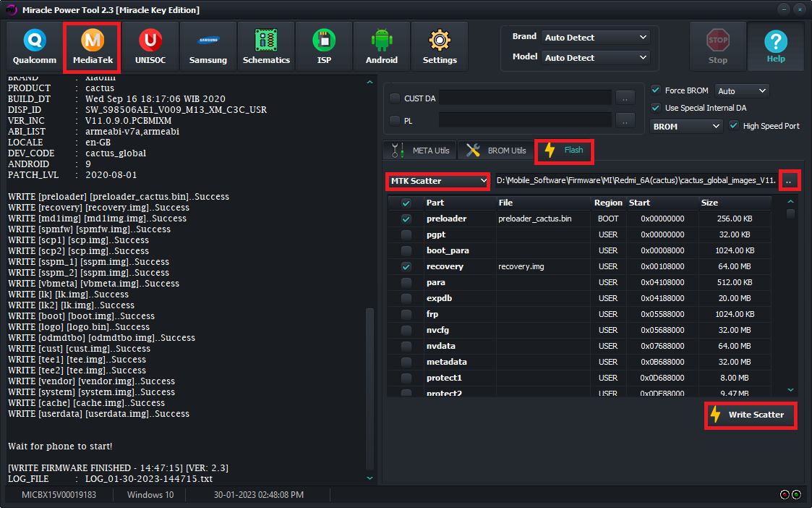Click the Miracle Power Tool title icon
This screenshot has height=508, width=812.
(12, 10)
